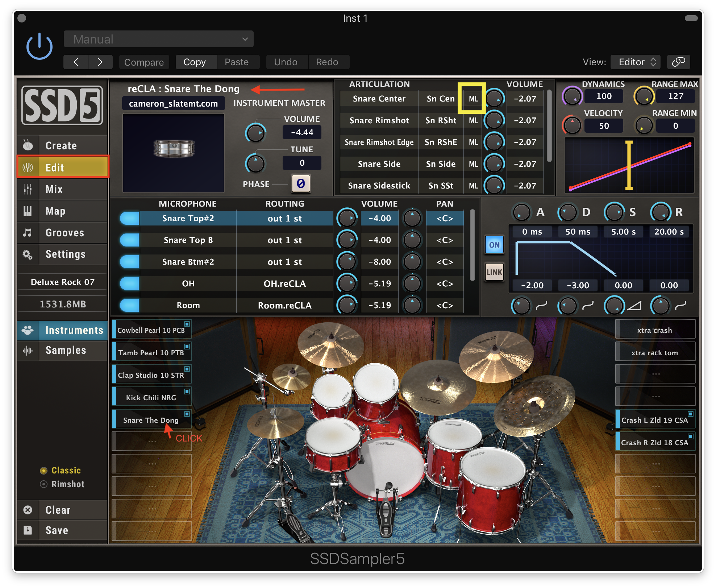Image resolution: width=716 pixels, height=588 pixels.
Task: Toggle the phase invert button
Action: pyautogui.click(x=301, y=184)
